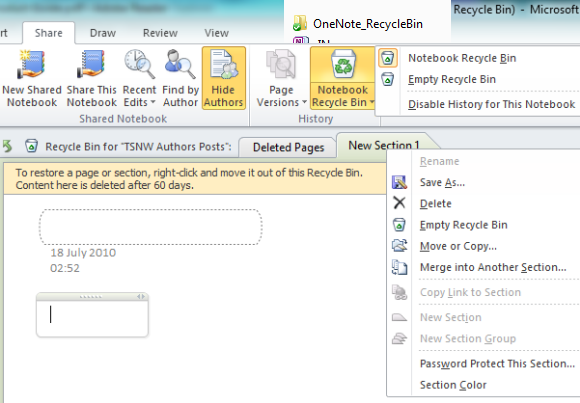Click the Save As disk icon
This screenshot has width=580, height=403.
coord(399,182)
